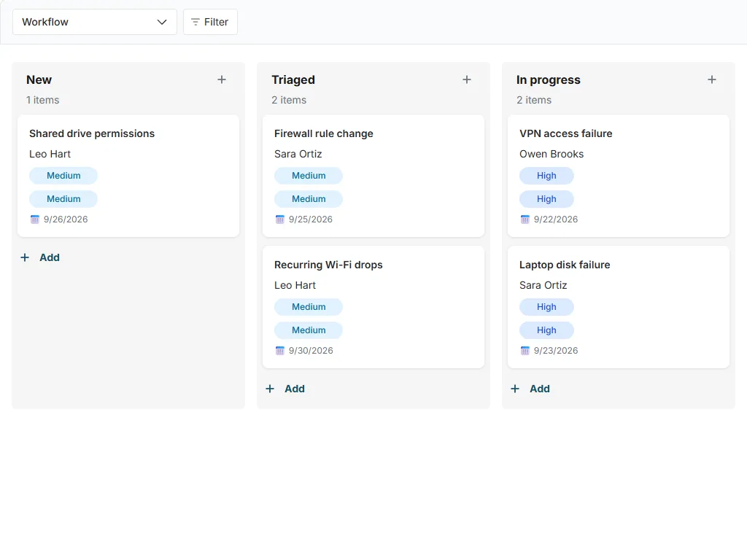Click date 9/23/2026 on Laptop disk card
This screenshot has height=560, width=747.
tap(555, 351)
